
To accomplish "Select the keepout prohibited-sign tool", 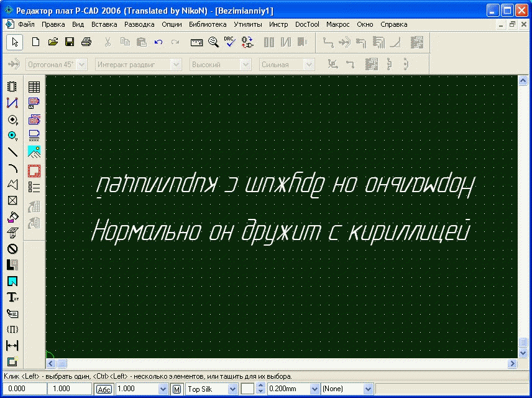I will tap(12, 249).
